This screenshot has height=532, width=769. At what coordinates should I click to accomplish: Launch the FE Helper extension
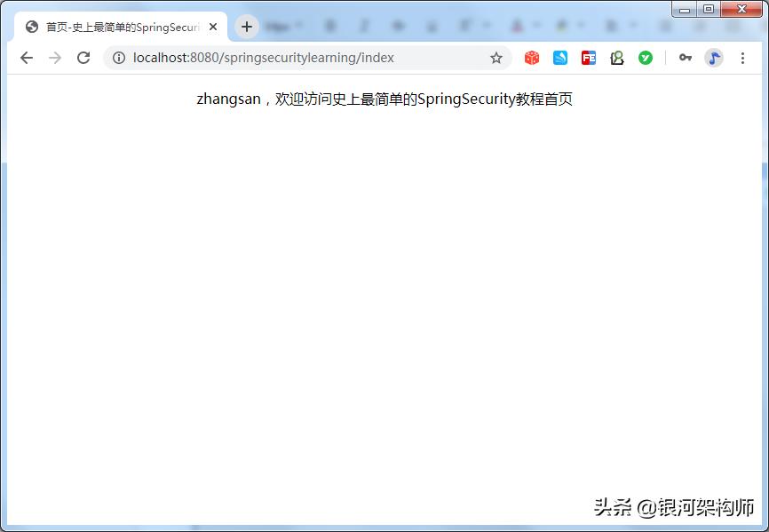pos(589,57)
